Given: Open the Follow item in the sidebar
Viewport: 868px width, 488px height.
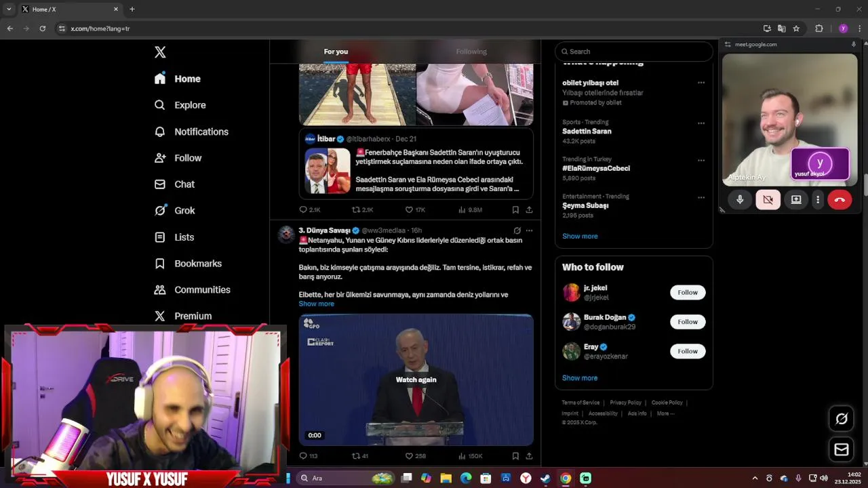Looking at the screenshot, I should coord(178,158).
